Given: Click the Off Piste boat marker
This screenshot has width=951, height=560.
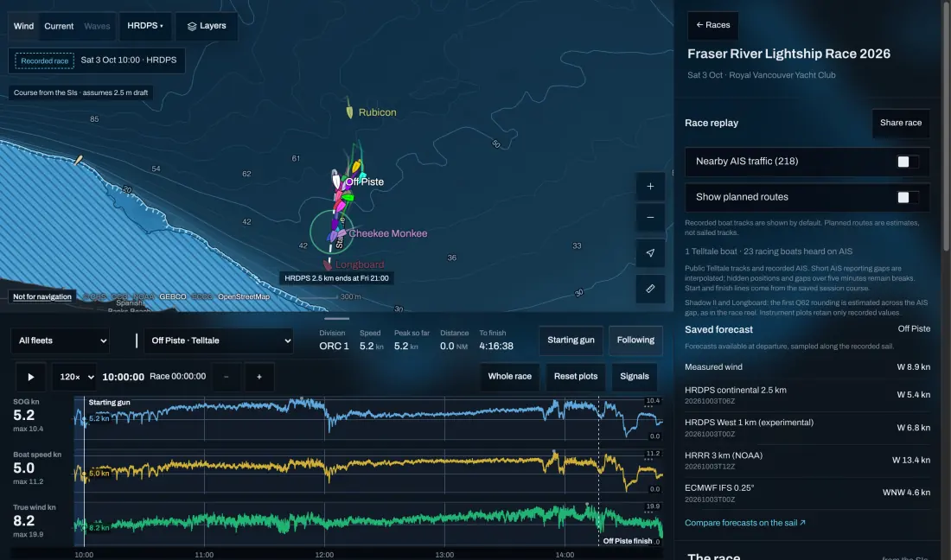Looking at the screenshot, I should click(336, 181).
